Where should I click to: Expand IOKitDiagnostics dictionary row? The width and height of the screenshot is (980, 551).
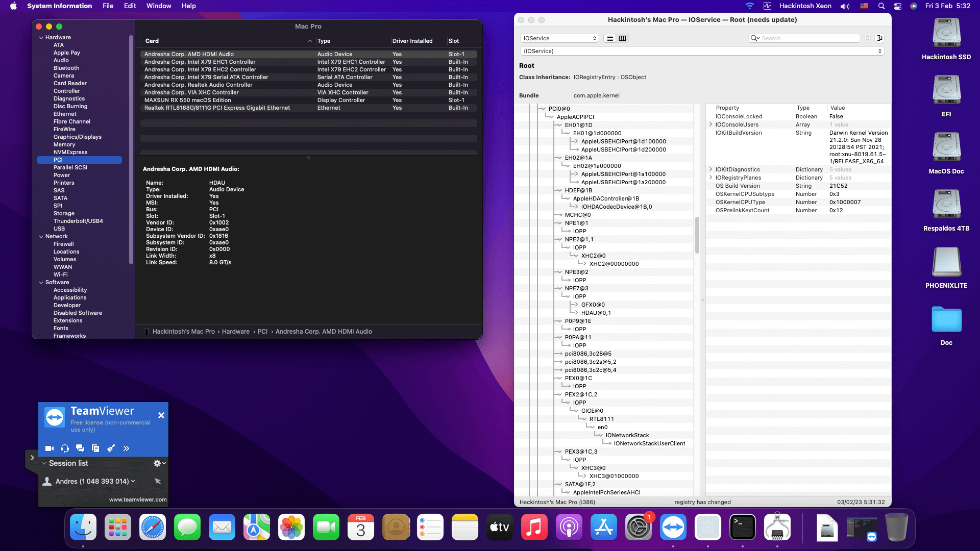point(710,169)
